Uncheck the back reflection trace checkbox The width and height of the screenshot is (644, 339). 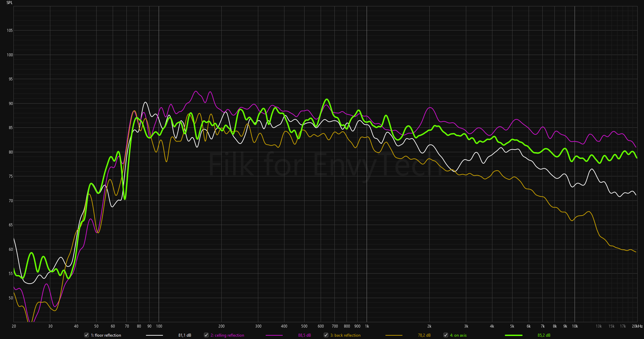pos(326,335)
